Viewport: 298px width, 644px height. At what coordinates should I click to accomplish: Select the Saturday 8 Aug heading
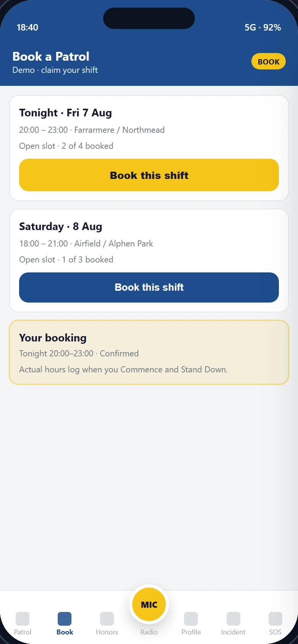click(x=60, y=227)
